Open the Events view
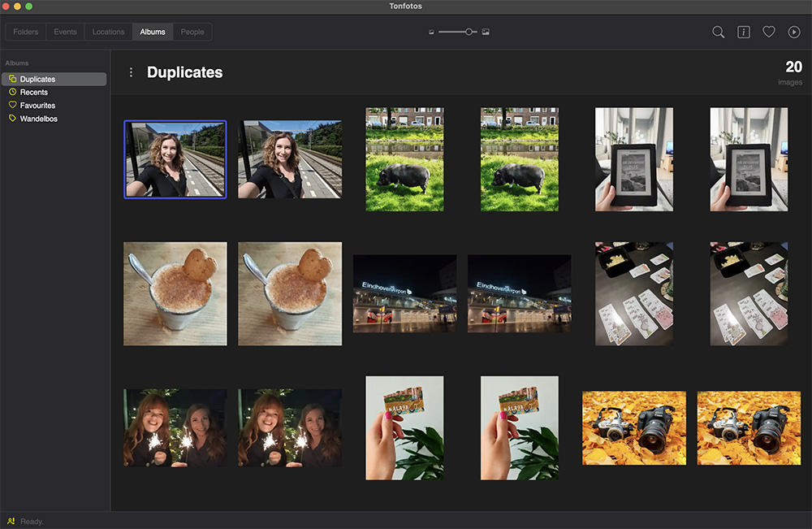The image size is (812, 529). pyautogui.click(x=65, y=31)
